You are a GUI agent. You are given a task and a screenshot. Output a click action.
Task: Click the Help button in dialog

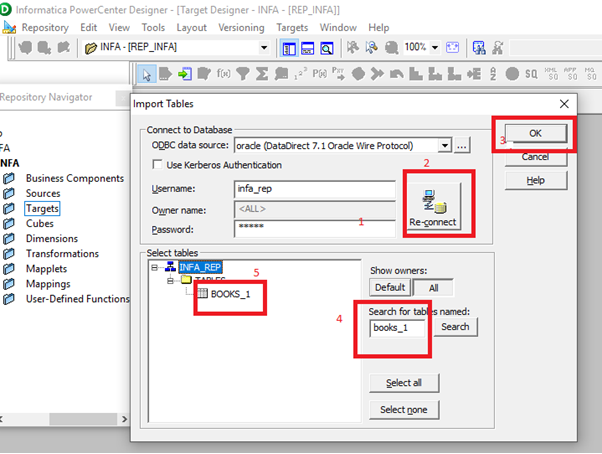(x=536, y=180)
